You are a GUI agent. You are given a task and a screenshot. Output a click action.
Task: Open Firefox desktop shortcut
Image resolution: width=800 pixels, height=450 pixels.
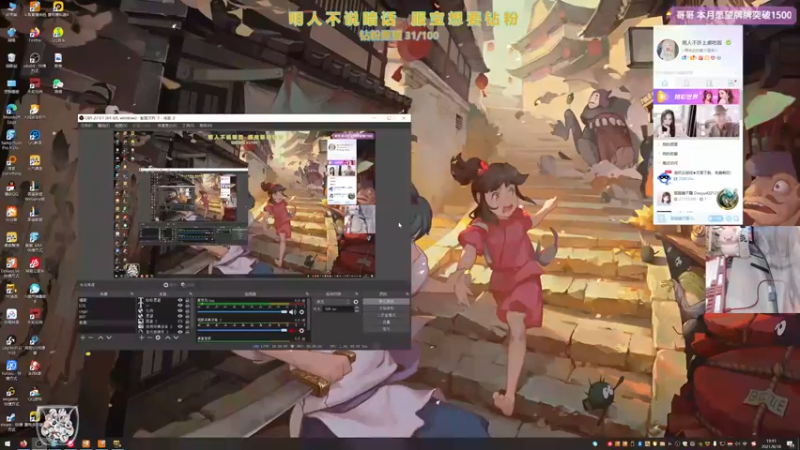tap(35, 35)
